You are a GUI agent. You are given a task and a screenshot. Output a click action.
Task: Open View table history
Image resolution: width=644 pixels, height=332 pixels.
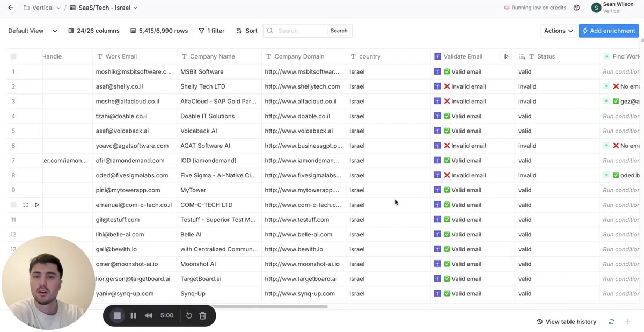coord(567,322)
